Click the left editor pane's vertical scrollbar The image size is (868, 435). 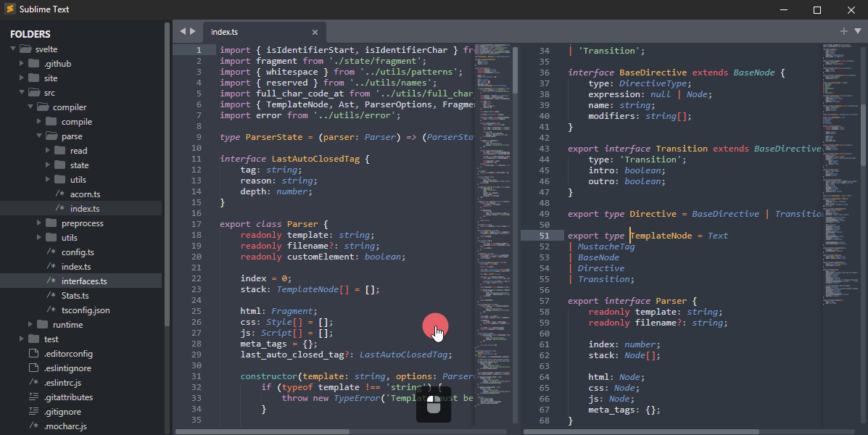click(x=516, y=70)
